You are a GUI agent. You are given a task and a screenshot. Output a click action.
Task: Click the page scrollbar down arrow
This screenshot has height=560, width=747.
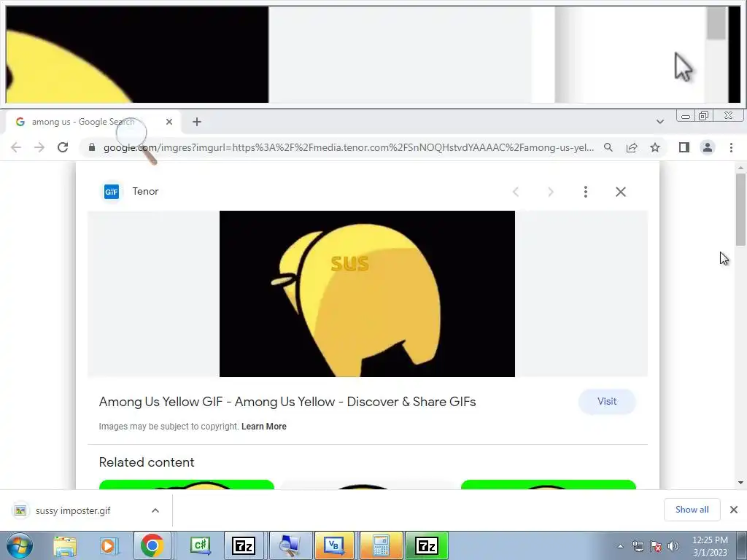(x=740, y=483)
